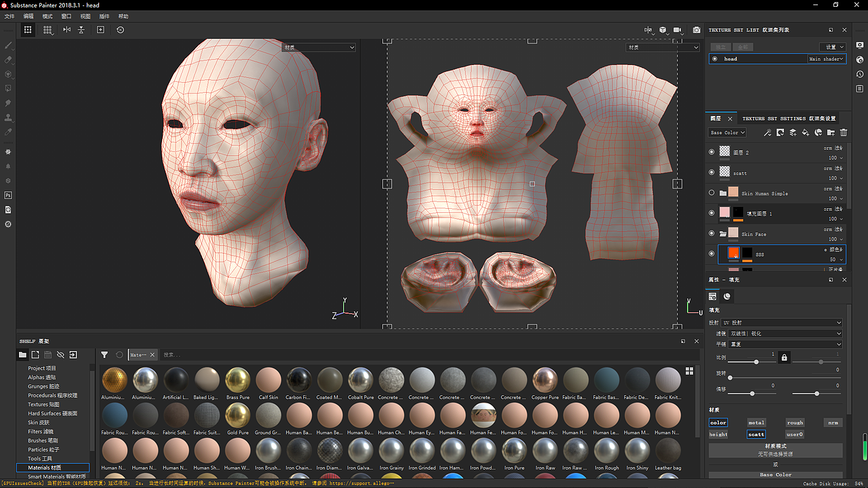Select the Eraser tool in the left toolbar

(8, 60)
